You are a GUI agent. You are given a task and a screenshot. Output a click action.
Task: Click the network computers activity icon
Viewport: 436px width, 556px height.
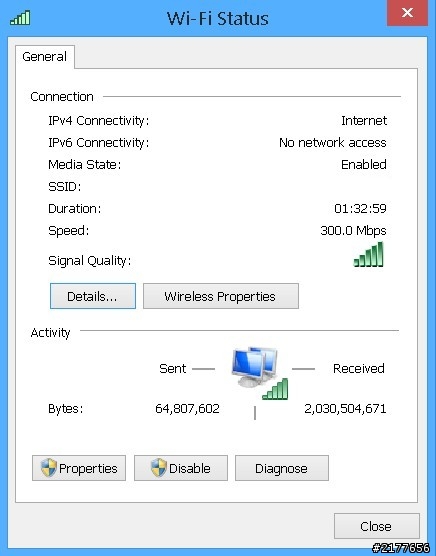260,373
